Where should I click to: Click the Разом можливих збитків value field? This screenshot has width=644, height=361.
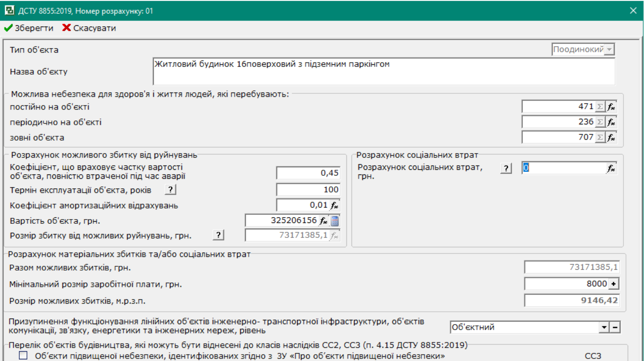pos(572,267)
